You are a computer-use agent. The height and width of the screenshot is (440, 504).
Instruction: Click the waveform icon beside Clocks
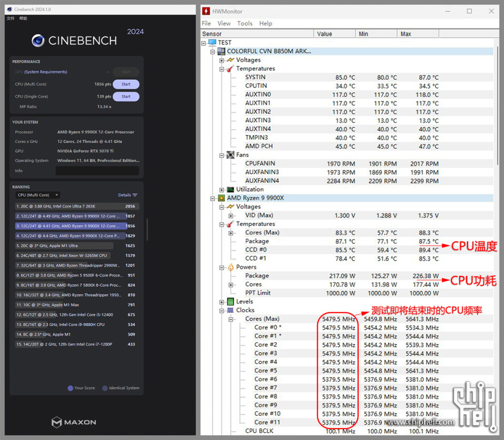(230, 310)
